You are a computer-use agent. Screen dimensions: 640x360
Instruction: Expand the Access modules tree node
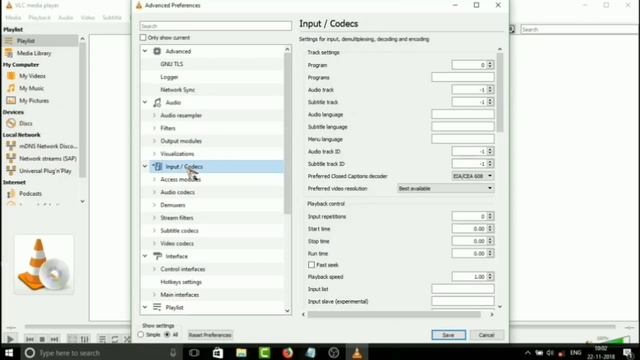coord(154,180)
